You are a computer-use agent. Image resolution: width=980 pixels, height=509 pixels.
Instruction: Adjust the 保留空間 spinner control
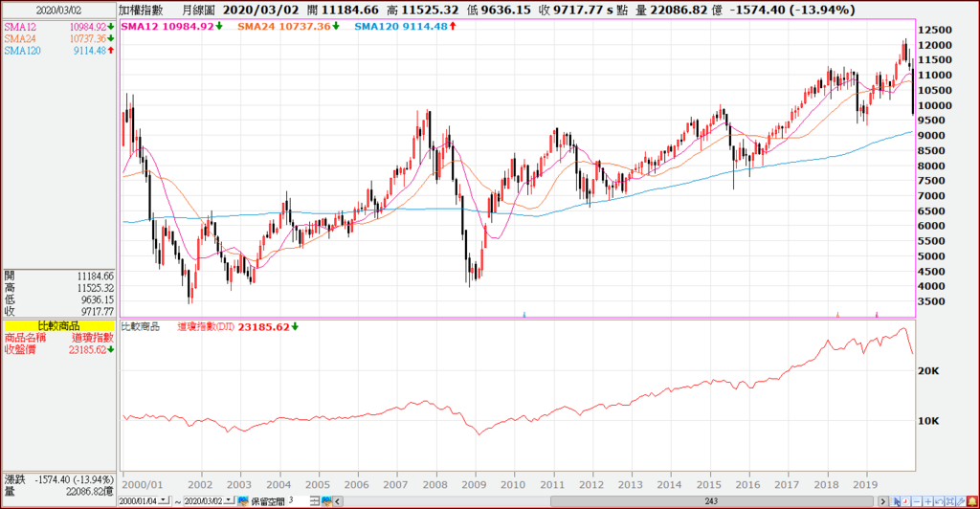click(x=315, y=501)
